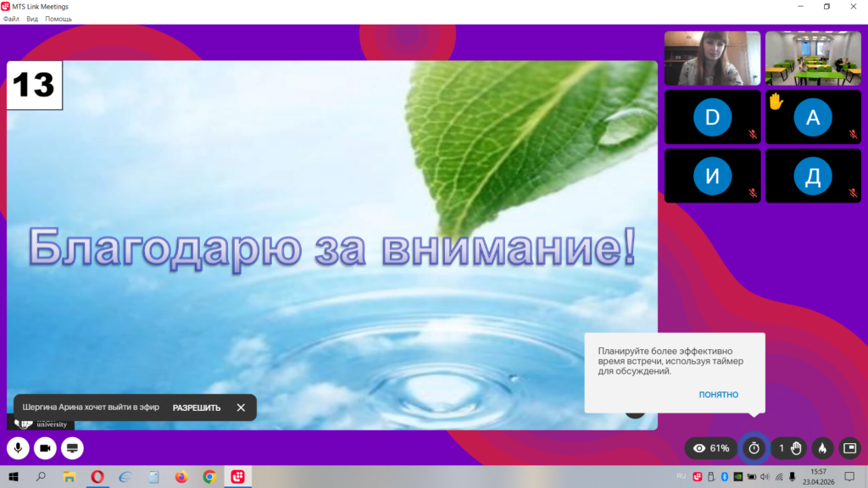Select participant D avatar tile
Viewport: 868px width, 488px height.
click(712, 118)
